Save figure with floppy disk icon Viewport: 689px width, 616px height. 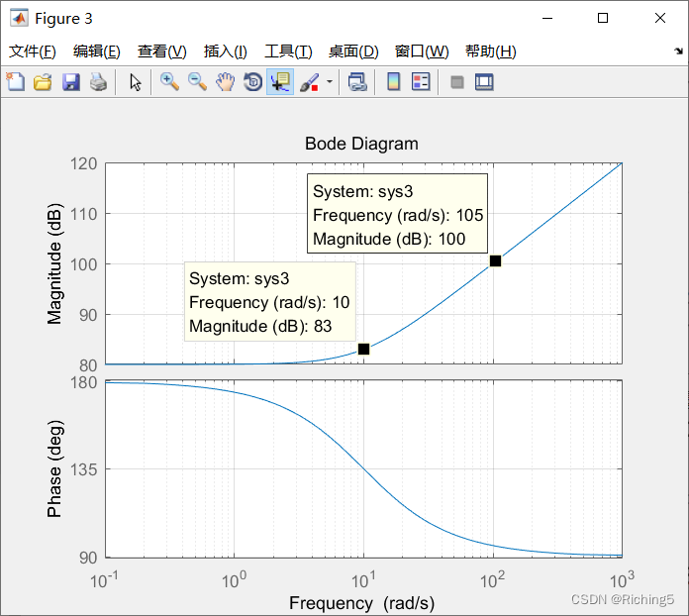70,82
